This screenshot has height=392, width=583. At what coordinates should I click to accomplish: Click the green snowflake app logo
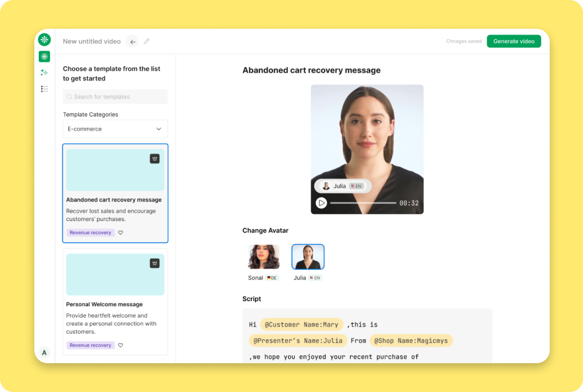[x=44, y=40]
